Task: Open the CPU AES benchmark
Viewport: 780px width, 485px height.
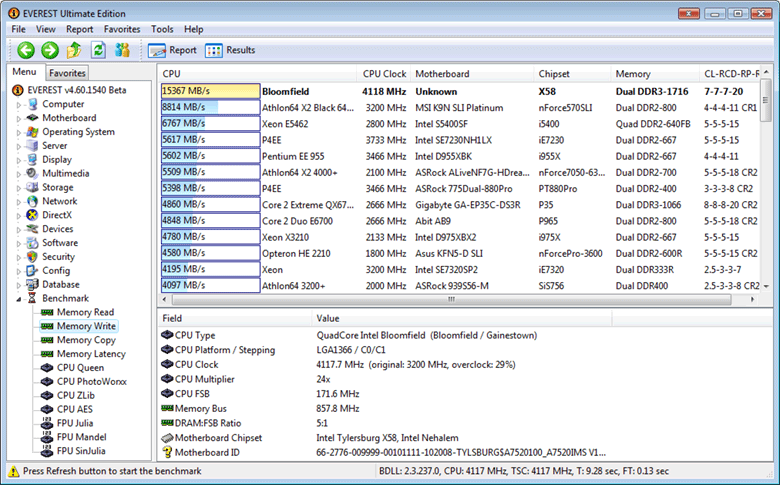Action: [75, 410]
